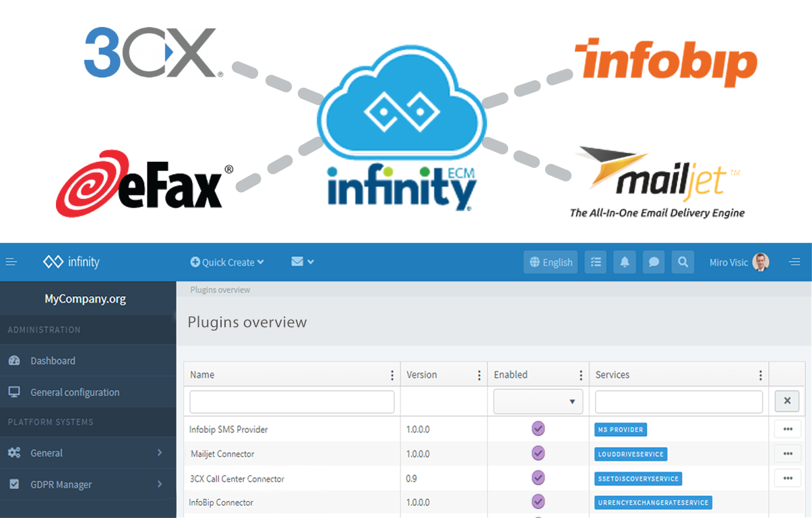
Task: Click the search magnifier icon
Action: point(683,262)
